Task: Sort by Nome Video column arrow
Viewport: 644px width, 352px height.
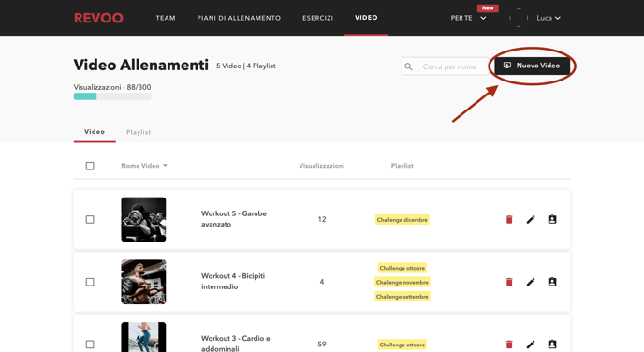Action: pyautogui.click(x=165, y=166)
